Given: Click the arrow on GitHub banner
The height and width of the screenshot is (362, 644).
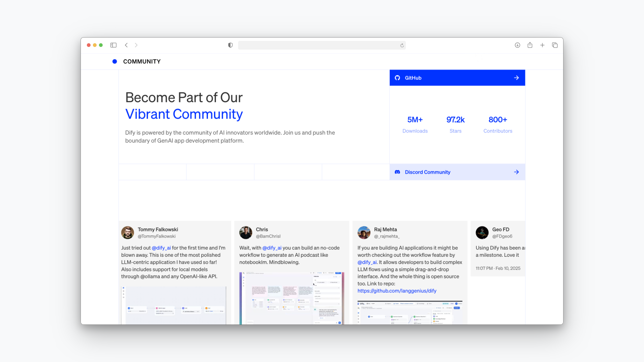Looking at the screenshot, I should 517,78.
